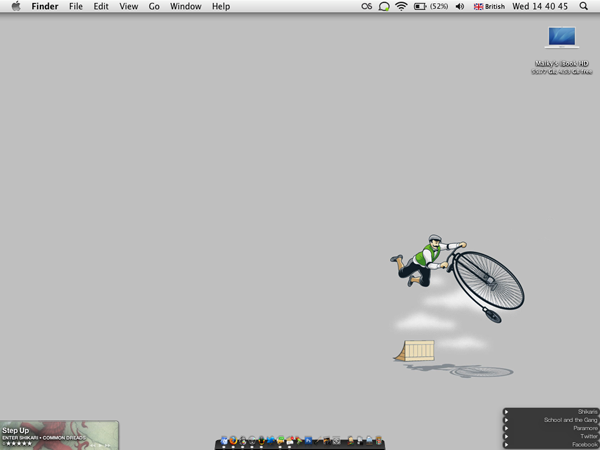Open the Window menu
The image size is (600, 450).
coord(186,7)
